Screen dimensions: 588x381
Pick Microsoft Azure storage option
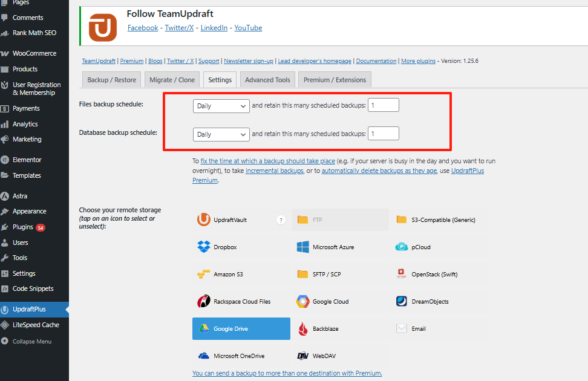pos(303,247)
